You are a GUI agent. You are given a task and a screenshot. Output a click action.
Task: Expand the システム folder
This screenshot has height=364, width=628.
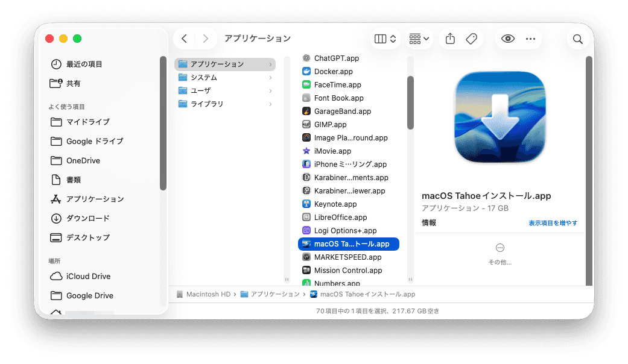tap(270, 78)
